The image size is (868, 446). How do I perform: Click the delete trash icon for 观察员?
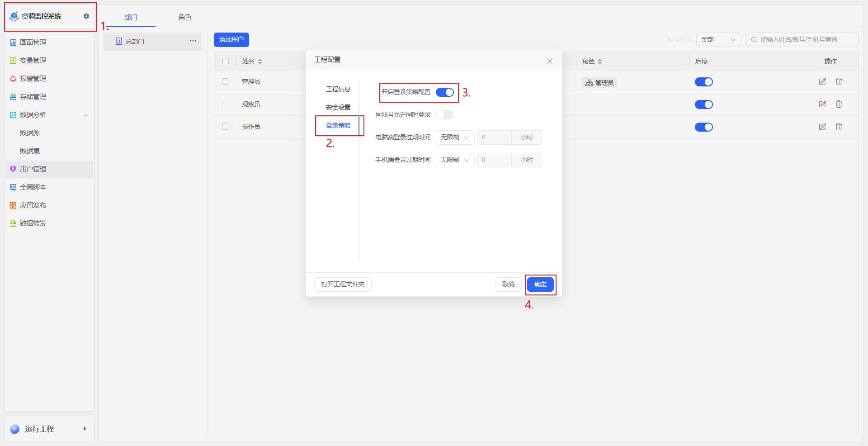tap(839, 104)
